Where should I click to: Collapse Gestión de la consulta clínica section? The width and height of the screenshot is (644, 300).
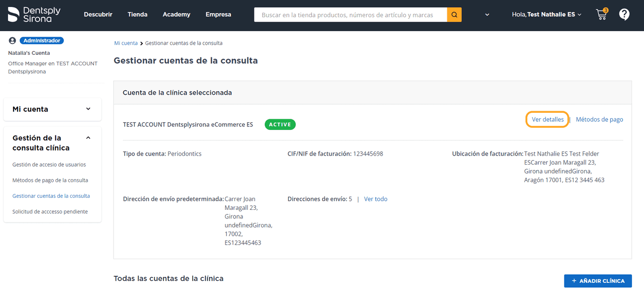click(x=88, y=138)
